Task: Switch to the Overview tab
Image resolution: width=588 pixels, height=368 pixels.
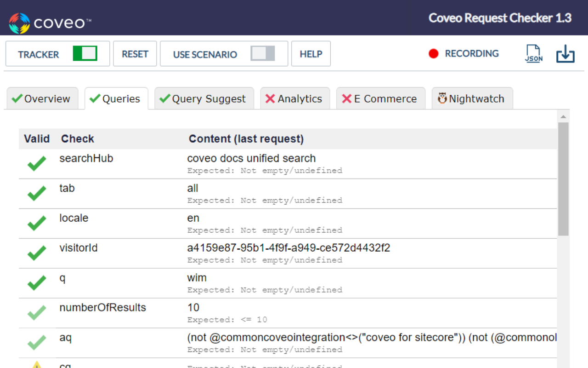Action: point(43,98)
